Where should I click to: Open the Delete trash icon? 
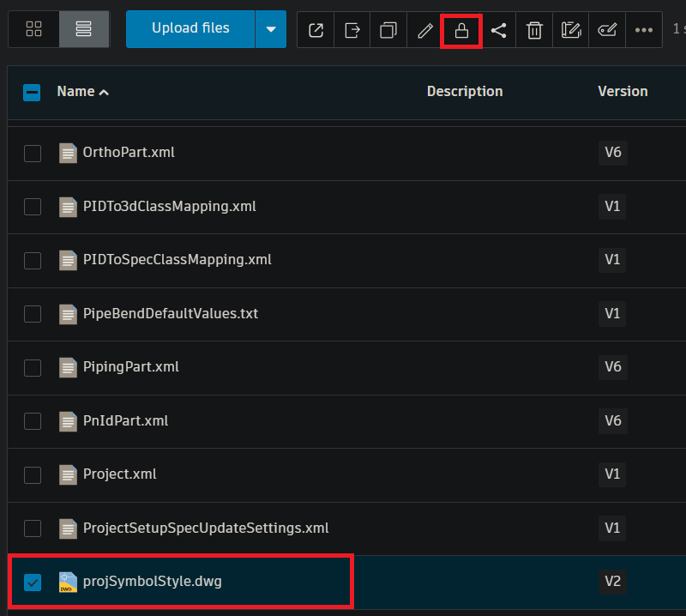click(533, 30)
